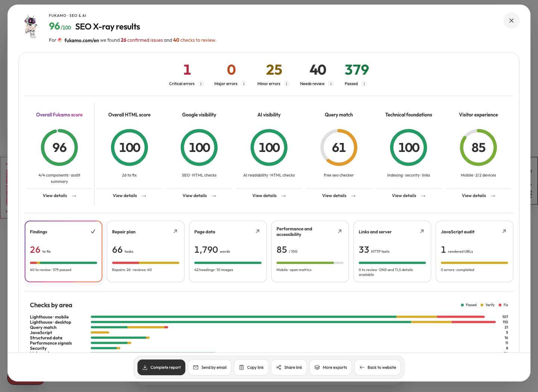The height and width of the screenshot is (392, 538).
Task: Click arrow icon on JavaScript audit card
Action: (504, 231)
